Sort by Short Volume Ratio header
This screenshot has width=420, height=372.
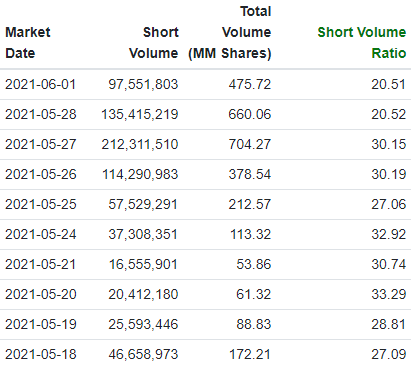[362, 43]
